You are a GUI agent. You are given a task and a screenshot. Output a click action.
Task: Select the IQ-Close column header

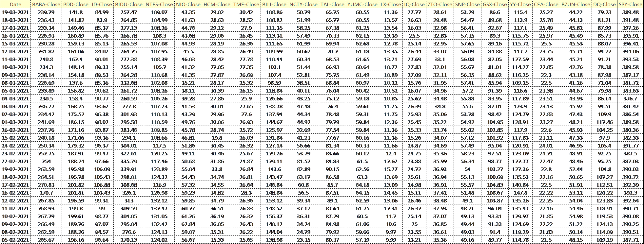point(414,4)
